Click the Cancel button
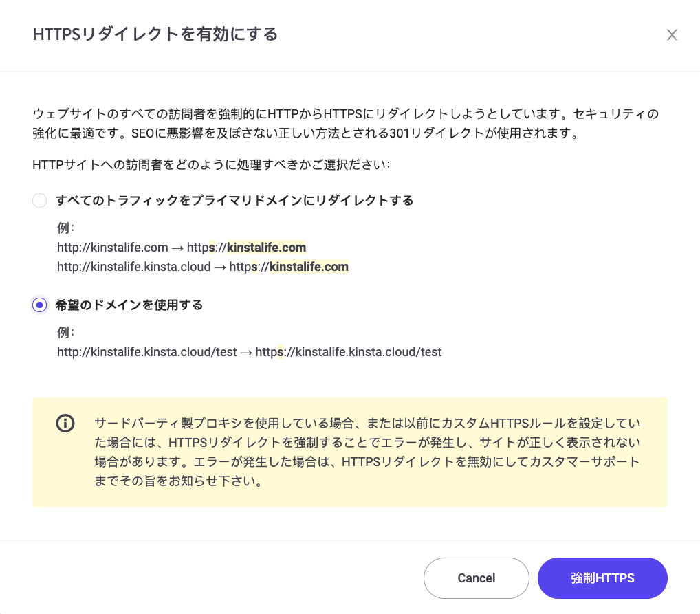 pos(476,578)
